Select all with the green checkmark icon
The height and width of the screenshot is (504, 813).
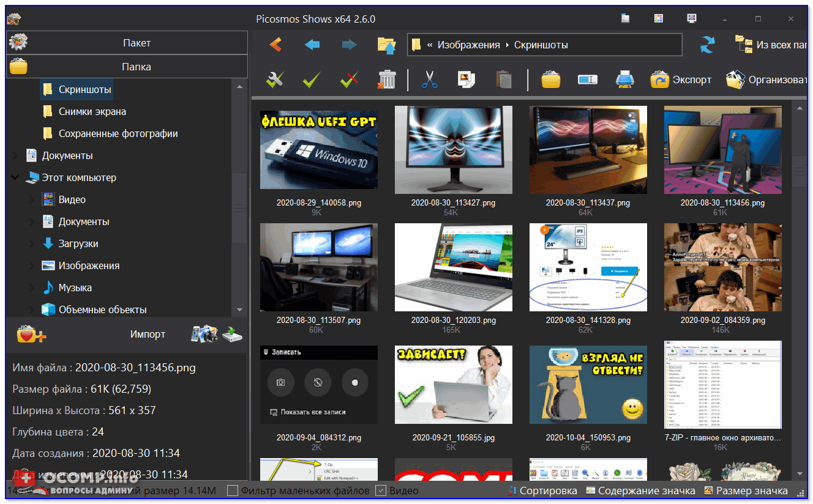point(312,80)
